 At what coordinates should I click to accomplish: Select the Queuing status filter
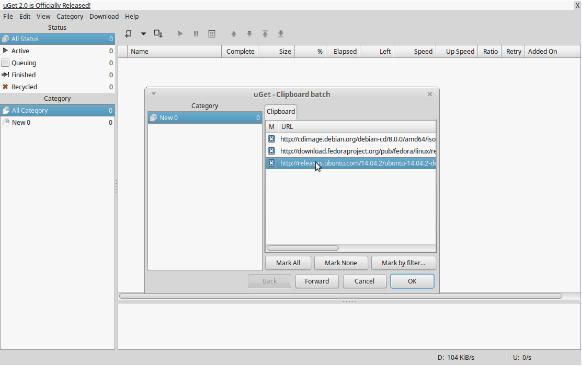(58, 63)
